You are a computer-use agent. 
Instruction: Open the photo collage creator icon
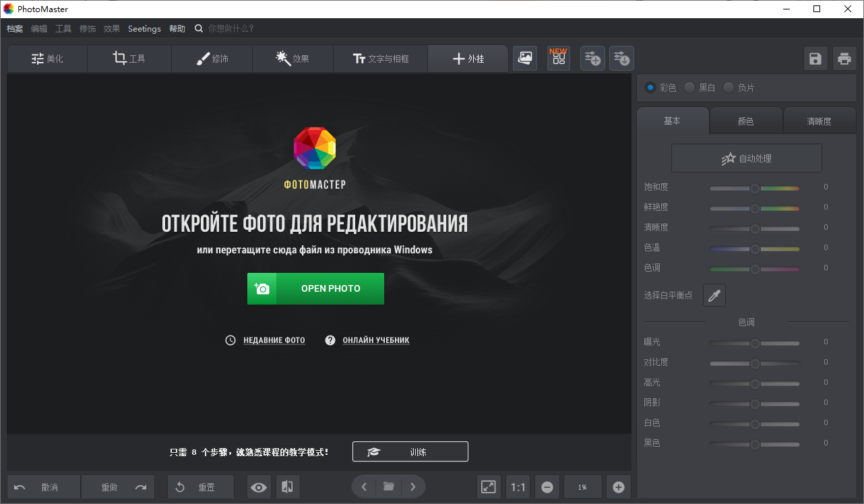pos(525,59)
